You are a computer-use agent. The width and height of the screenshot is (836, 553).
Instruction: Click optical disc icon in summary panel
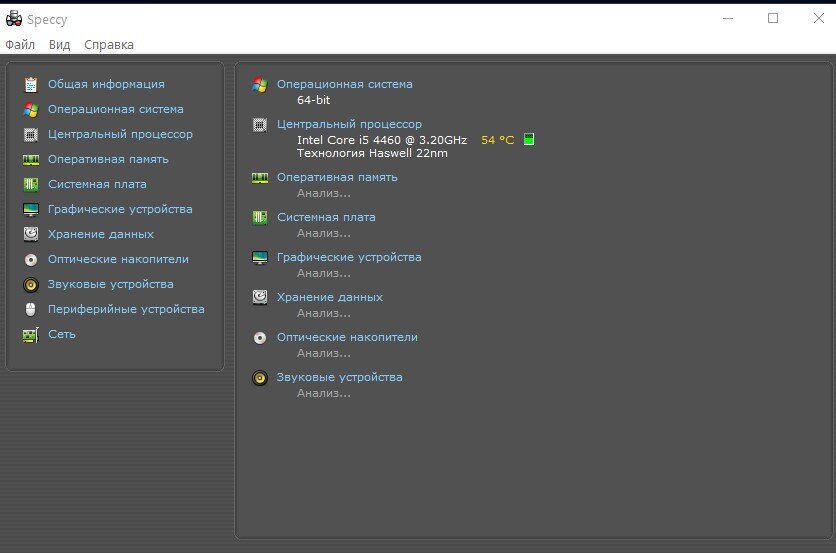[x=260, y=338]
